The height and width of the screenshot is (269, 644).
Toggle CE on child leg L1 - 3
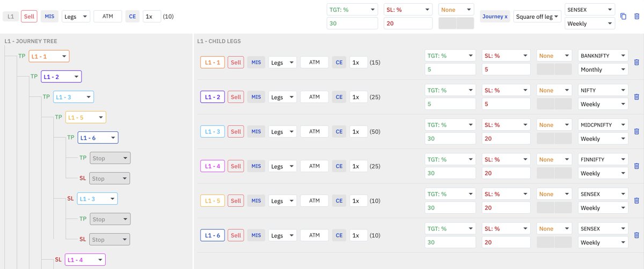(339, 131)
